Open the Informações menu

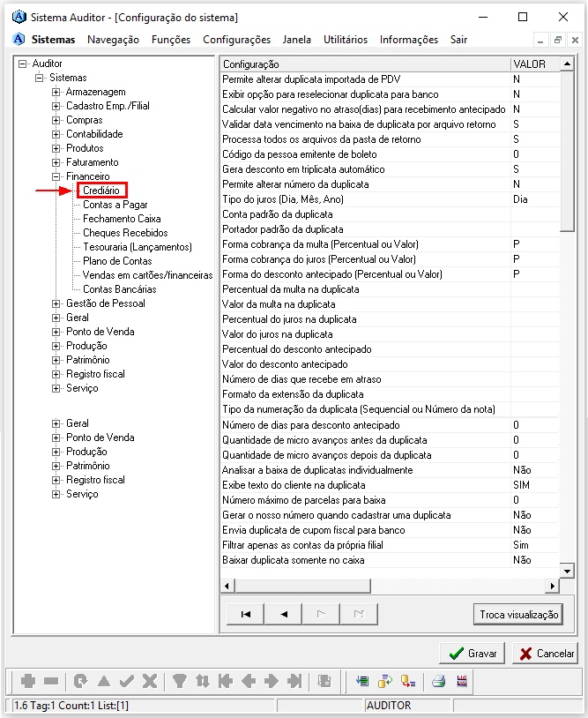point(409,40)
